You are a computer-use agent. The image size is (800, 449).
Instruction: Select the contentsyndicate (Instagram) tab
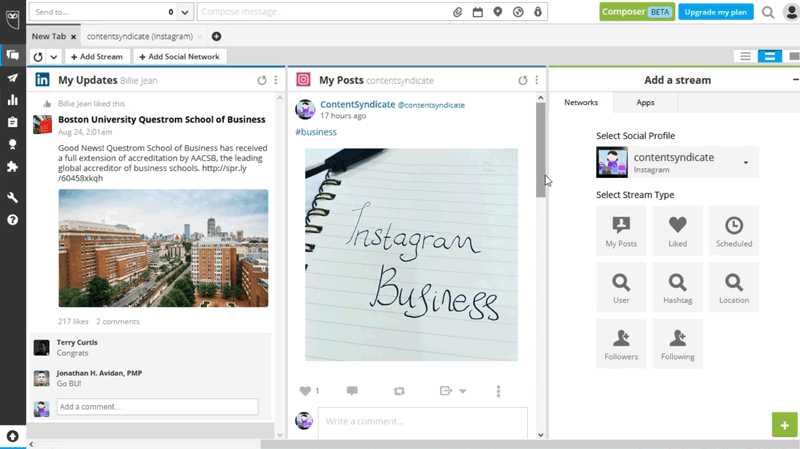(139, 36)
